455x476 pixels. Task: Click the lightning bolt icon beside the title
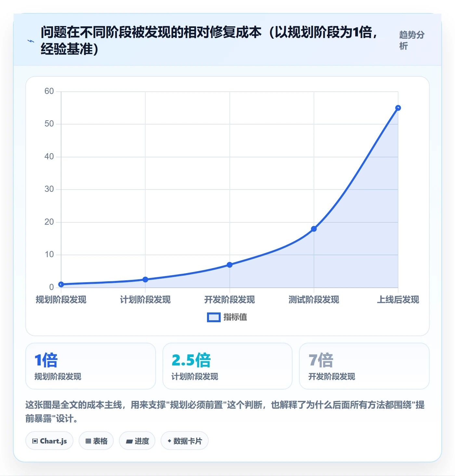coord(31,41)
